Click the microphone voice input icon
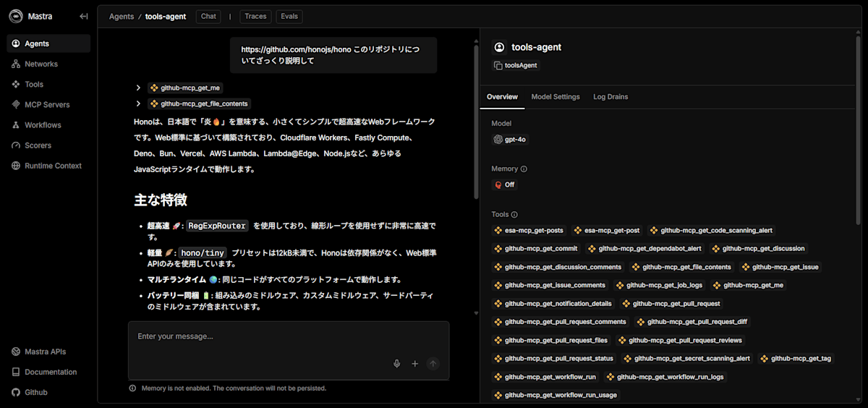This screenshot has height=408, width=868. [397, 364]
